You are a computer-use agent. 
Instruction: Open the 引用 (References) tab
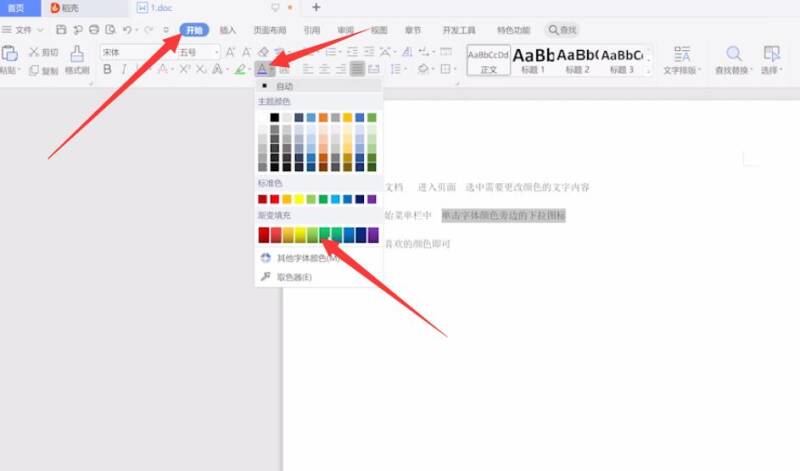pos(312,30)
